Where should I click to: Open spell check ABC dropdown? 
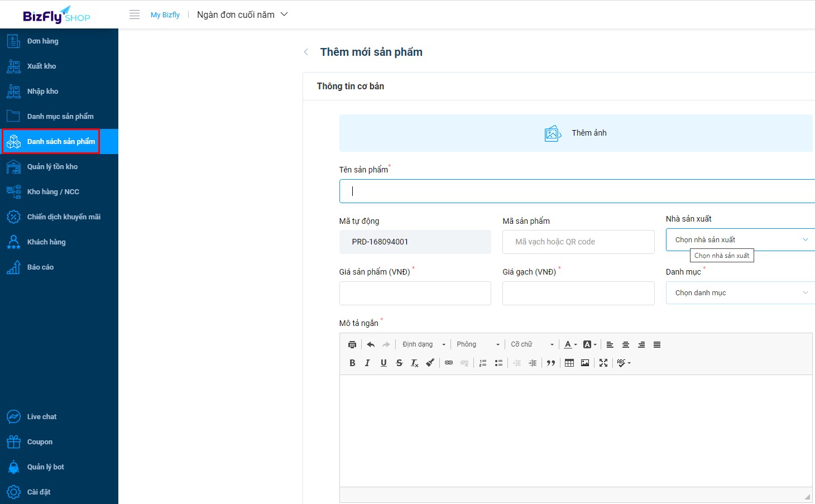click(x=624, y=363)
